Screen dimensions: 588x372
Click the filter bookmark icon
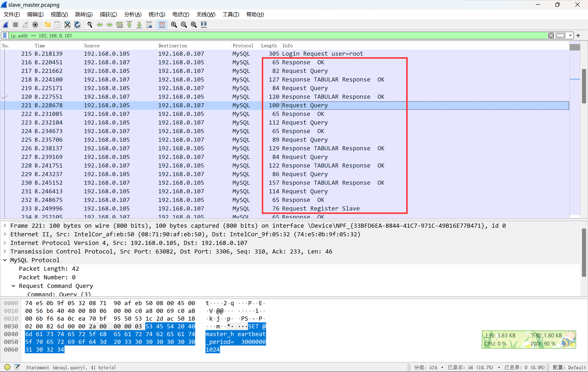5,36
